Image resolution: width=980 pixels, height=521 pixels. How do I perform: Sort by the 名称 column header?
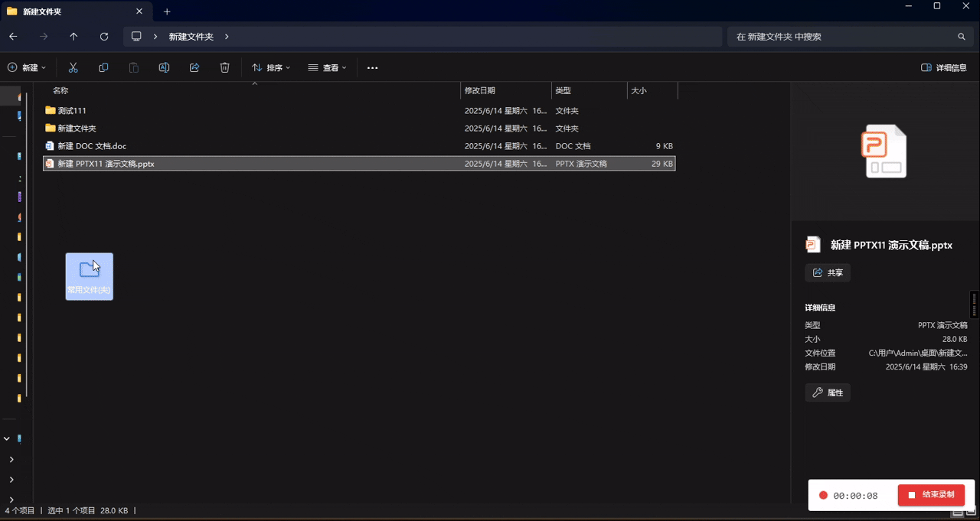tap(60, 90)
